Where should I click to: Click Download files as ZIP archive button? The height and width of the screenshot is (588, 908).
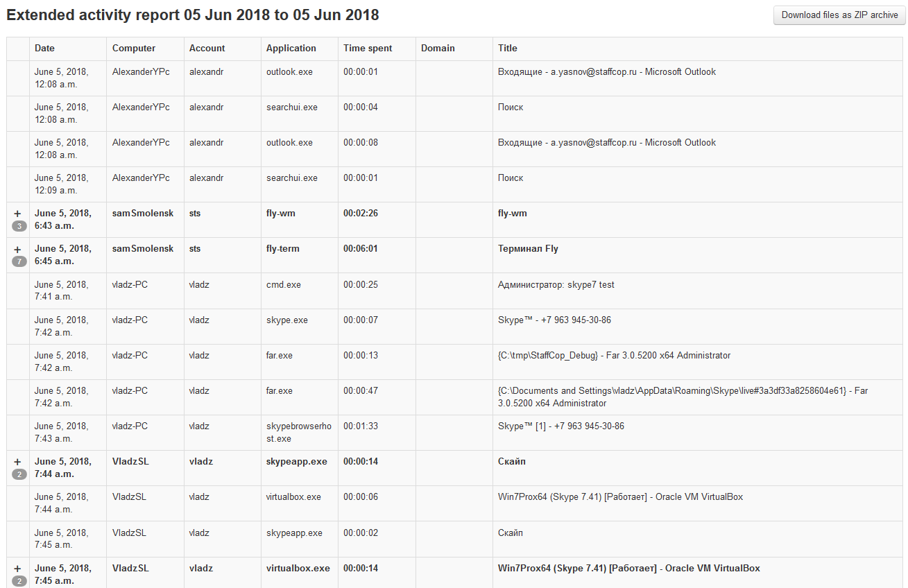pyautogui.click(x=839, y=15)
